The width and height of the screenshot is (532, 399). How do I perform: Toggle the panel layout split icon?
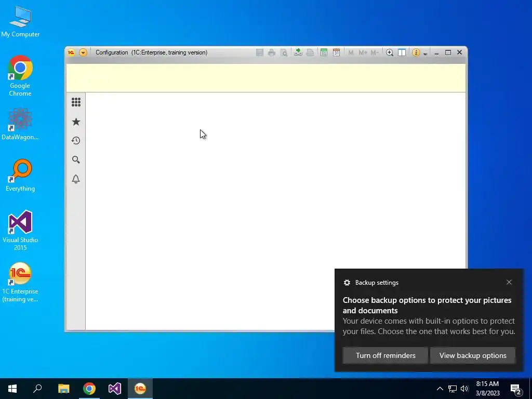tap(402, 52)
